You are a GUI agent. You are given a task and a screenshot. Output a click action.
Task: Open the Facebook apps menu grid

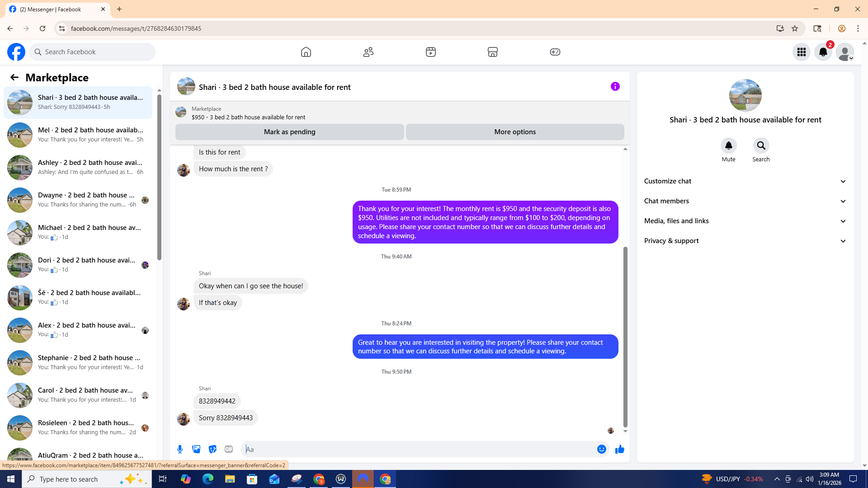[802, 52]
